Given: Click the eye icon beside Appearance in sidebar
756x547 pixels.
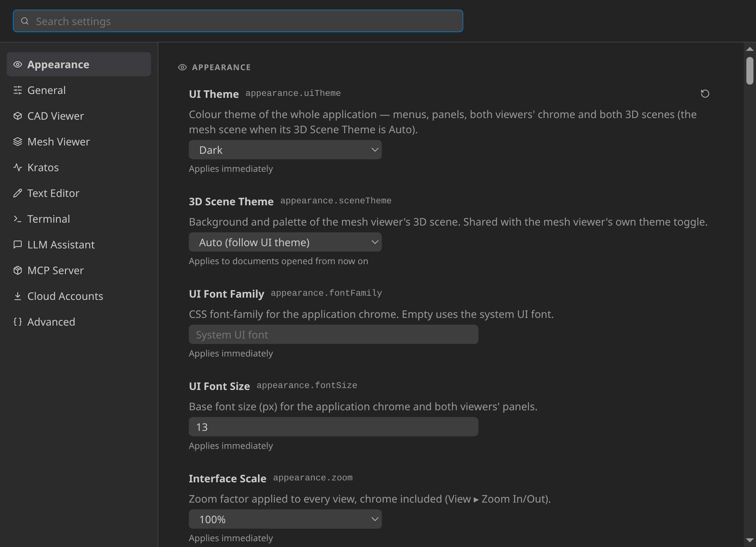Looking at the screenshot, I should [x=18, y=64].
